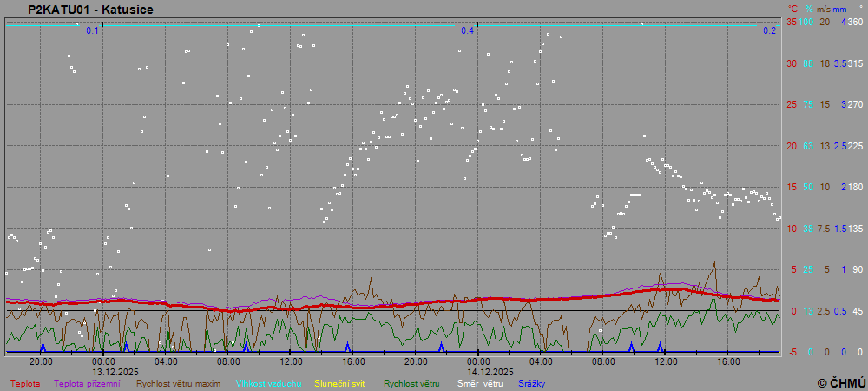The height and width of the screenshot is (391, 868).
Task: Toggle the blue Srážky legend entry
Action: click(x=532, y=383)
